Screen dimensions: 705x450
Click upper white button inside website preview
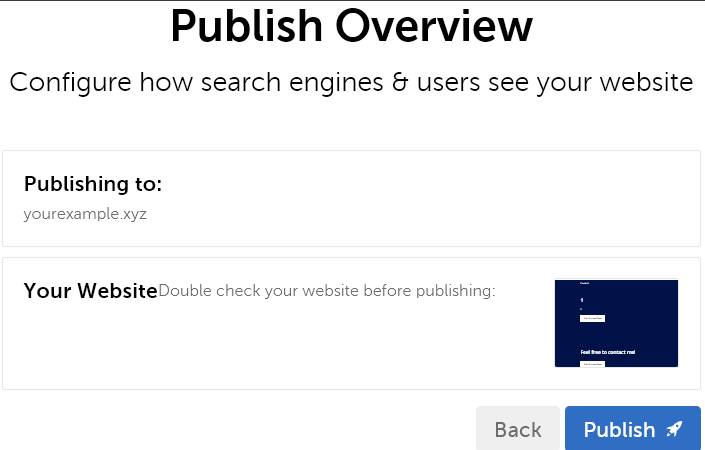[x=592, y=318]
